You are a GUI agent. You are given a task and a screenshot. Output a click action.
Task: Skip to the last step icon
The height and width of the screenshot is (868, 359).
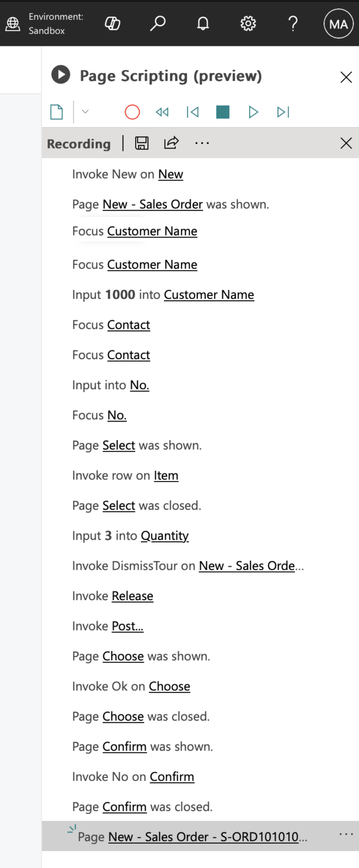tap(283, 112)
